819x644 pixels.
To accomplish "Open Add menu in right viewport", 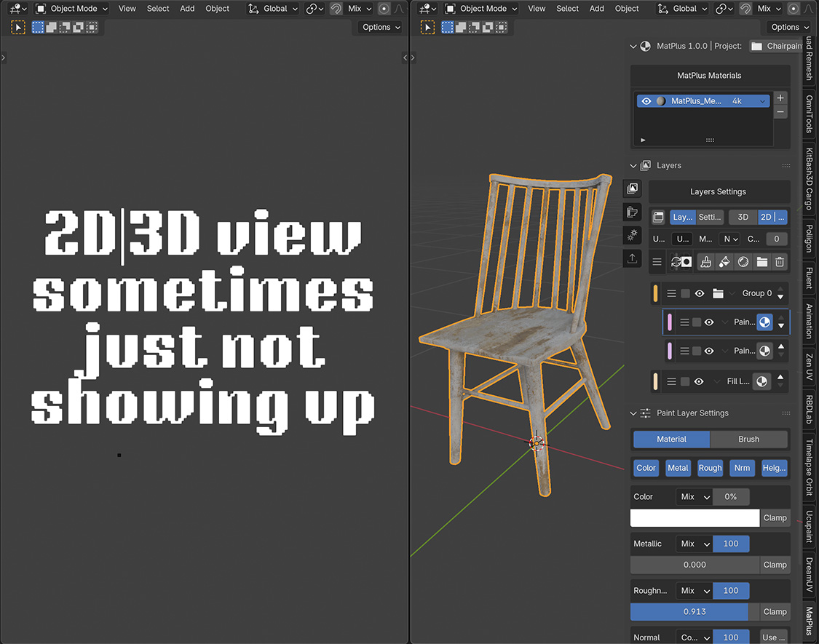I will (x=596, y=8).
